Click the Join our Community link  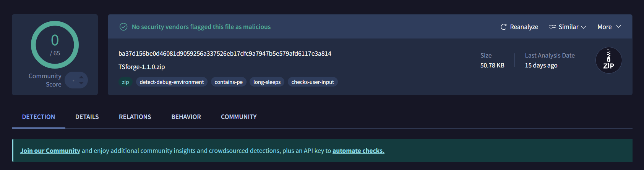[50, 151]
